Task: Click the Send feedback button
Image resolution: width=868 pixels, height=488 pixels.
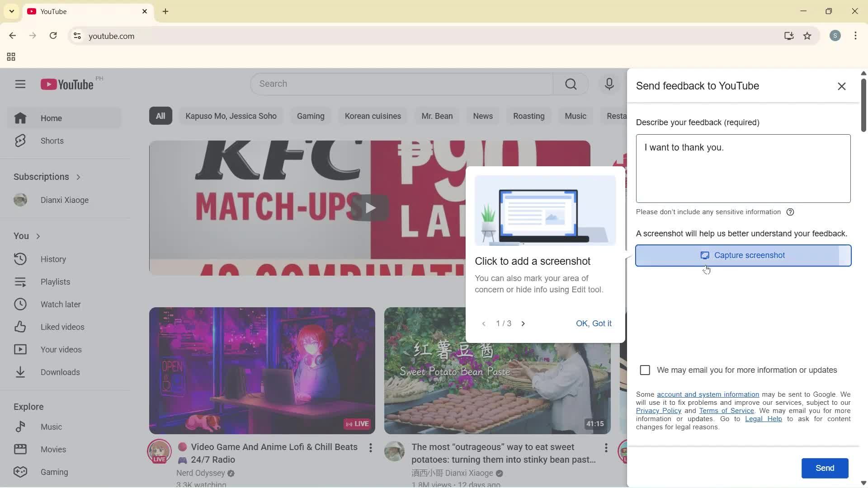Action: click(x=825, y=468)
